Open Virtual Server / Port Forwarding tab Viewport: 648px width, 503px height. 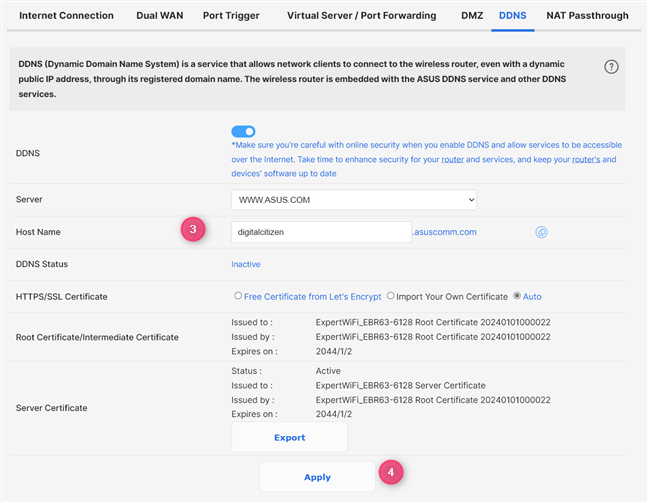[362, 16]
